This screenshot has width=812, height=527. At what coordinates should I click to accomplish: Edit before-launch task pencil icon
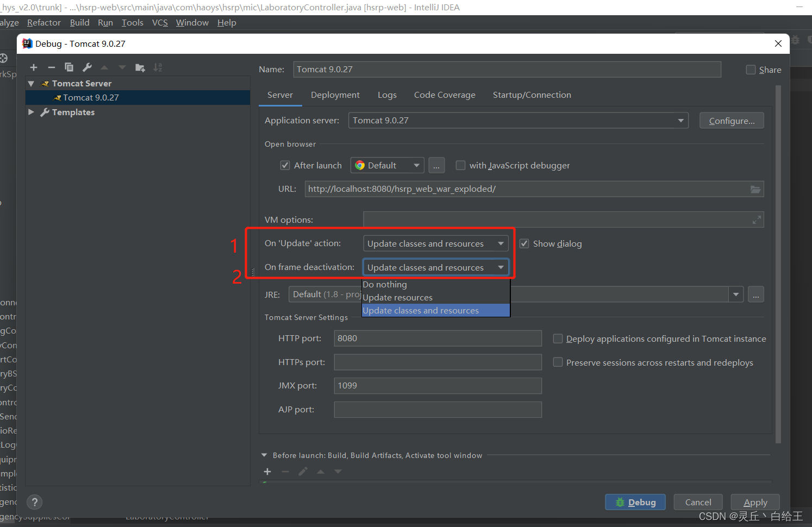[x=303, y=472]
